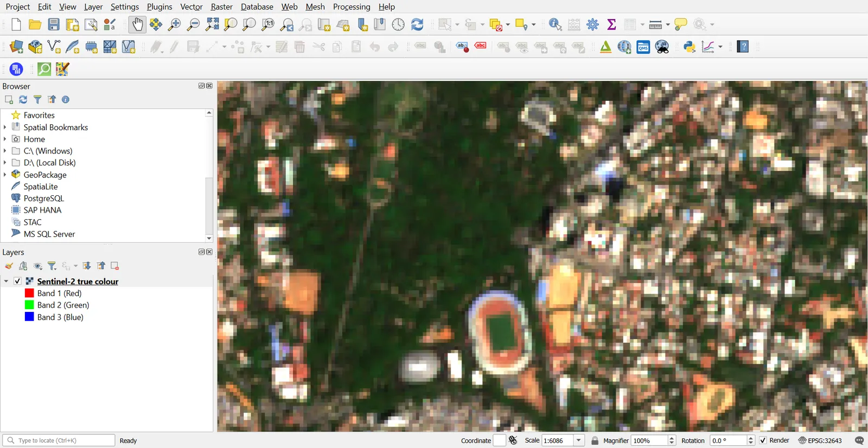The image size is (868, 448).
Task: Click the Band 1 (Red) swatch
Action: click(29, 293)
